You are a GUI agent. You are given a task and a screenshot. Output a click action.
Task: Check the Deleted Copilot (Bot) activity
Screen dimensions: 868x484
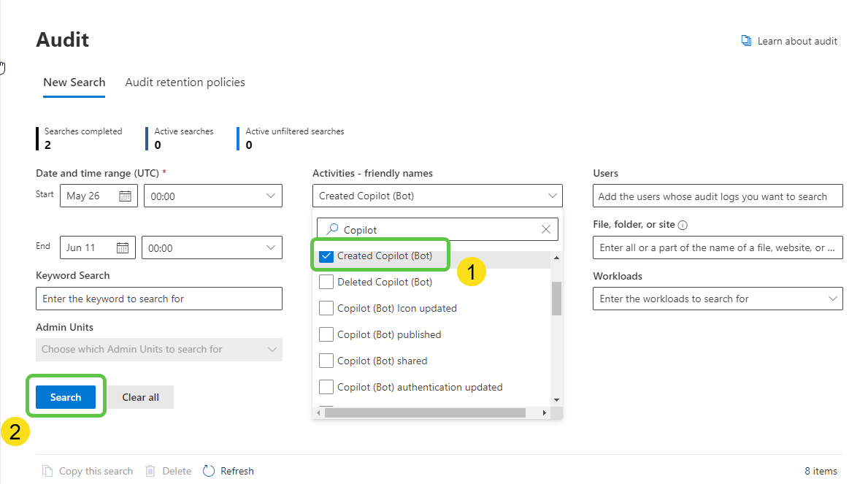click(326, 281)
